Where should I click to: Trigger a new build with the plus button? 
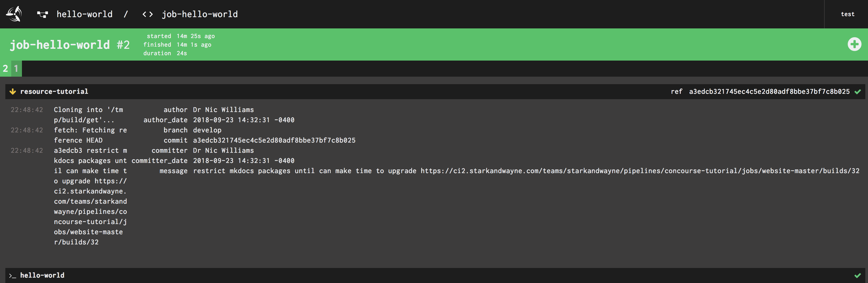click(855, 44)
